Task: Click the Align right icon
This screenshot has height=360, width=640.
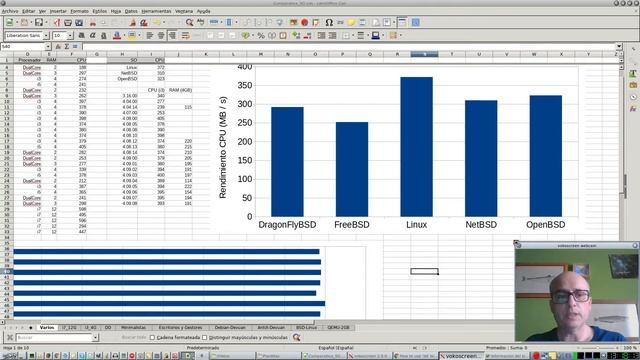Action: [x=172, y=36]
